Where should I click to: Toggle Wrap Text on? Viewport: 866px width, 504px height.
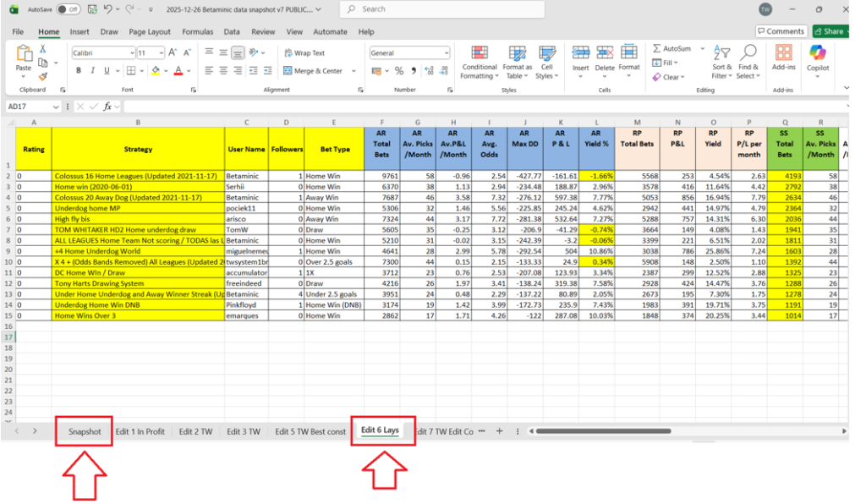click(304, 52)
